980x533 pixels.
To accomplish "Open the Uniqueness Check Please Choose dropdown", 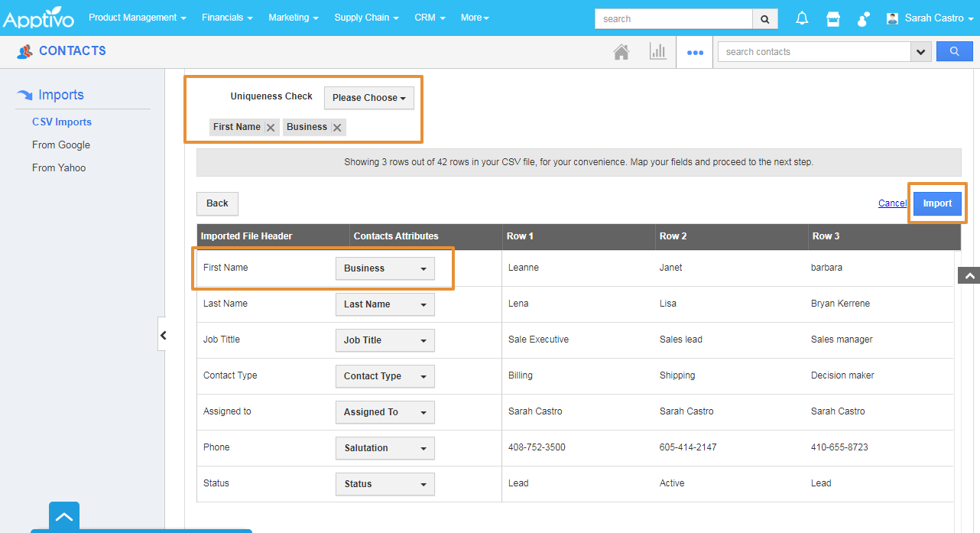I will point(369,98).
